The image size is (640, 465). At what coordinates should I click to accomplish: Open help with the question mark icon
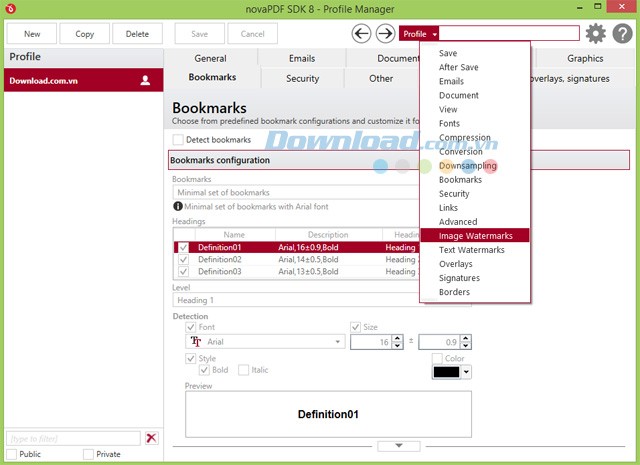coord(621,34)
